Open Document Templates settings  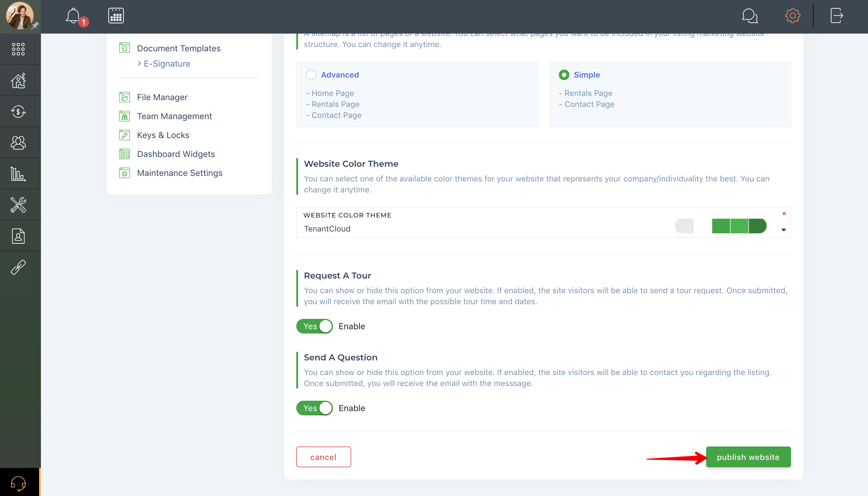(178, 48)
